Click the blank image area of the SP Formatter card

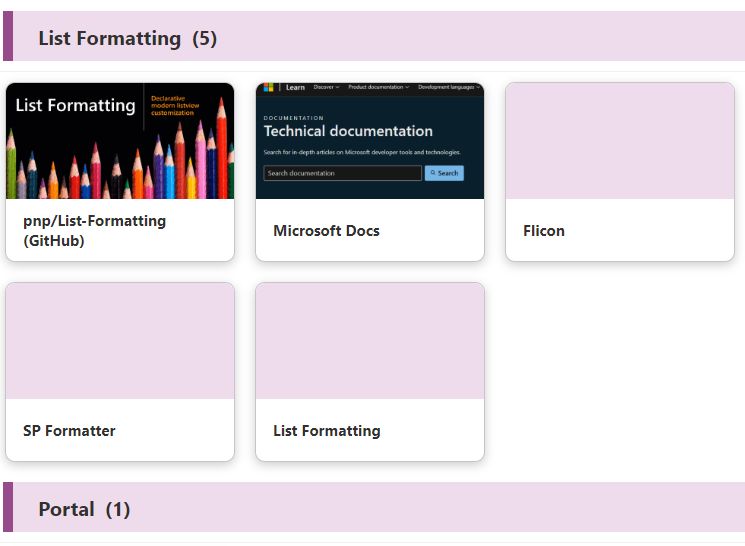click(120, 341)
